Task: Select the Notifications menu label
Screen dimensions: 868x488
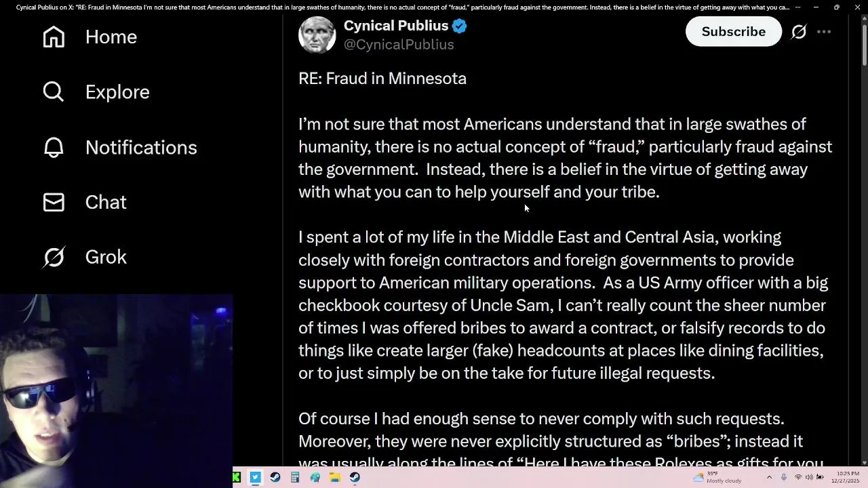Action: point(141,147)
